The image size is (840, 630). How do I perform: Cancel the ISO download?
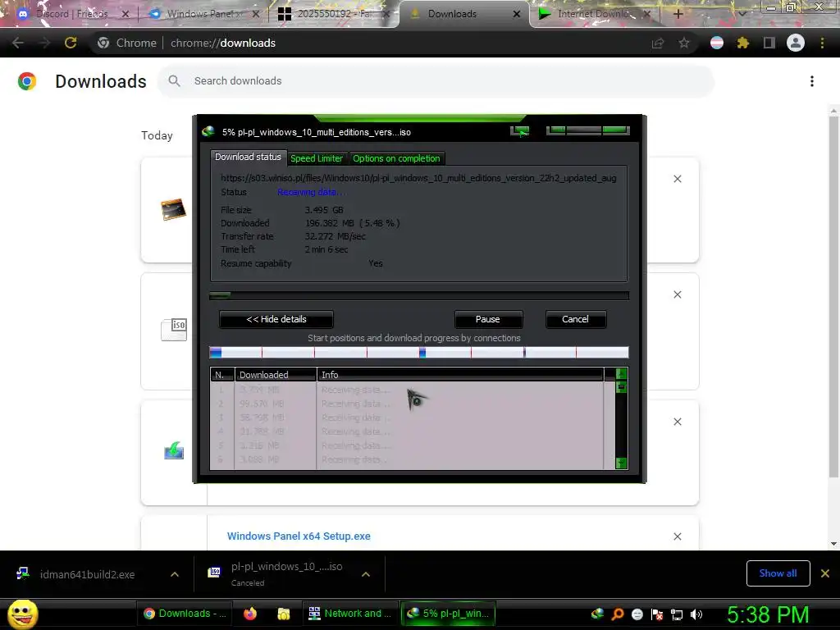pos(575,319)
